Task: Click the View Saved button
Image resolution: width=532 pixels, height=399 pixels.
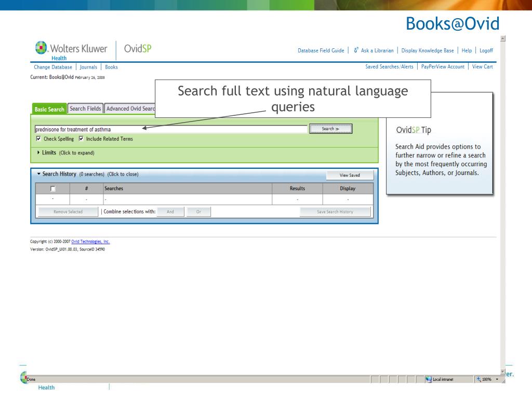Action: pyautogui.click(x=350, y=175)
